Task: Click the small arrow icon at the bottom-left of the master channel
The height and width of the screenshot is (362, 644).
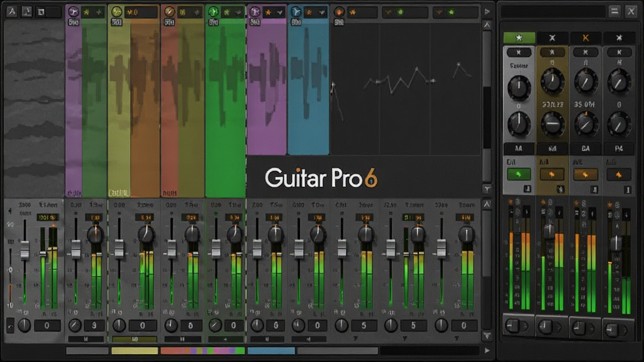Action: (x=10, y=326)
